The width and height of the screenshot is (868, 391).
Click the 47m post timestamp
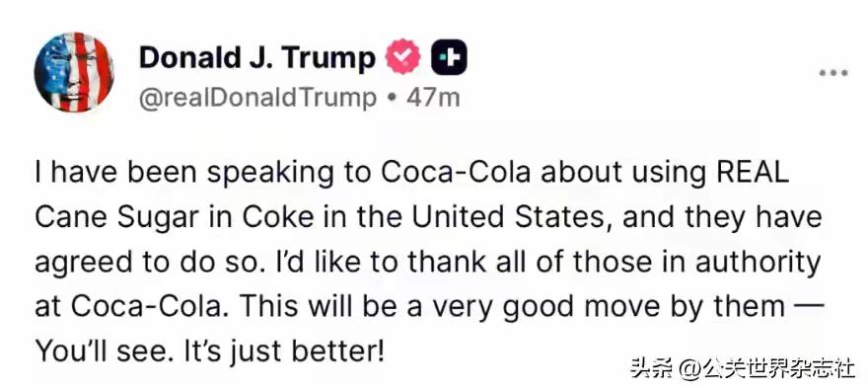pyautogui.click(x=433, y=99)
